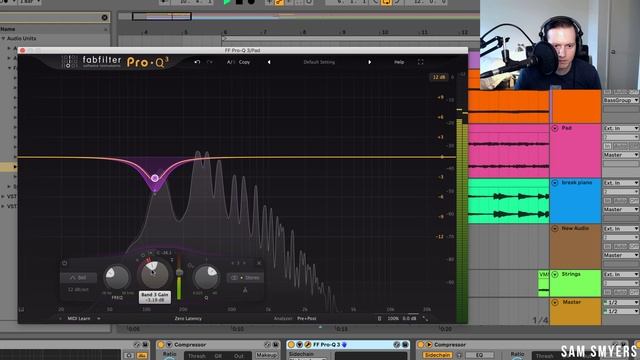The height and width of the screenshot is (360, 640).
Task: Close the band controls panel
Action: click(x=259, y=263)
